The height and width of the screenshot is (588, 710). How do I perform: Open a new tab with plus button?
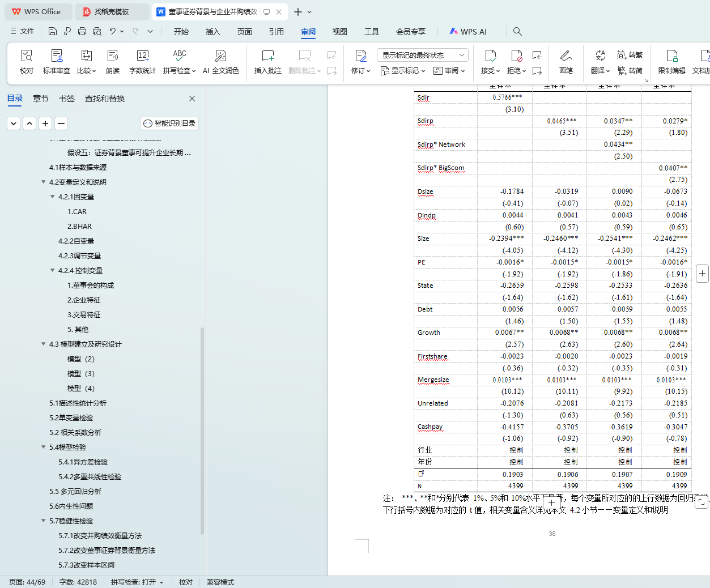298,11
